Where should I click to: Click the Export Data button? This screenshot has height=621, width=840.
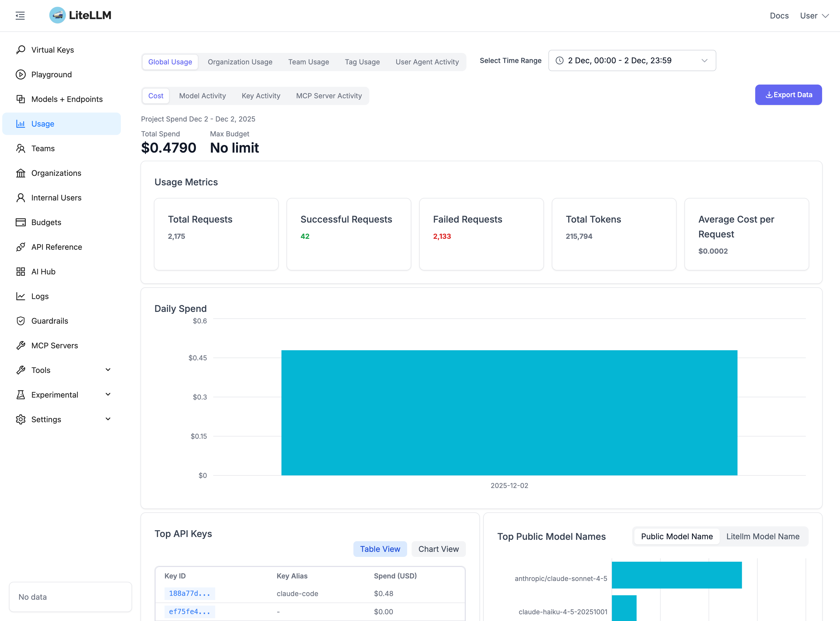[x=788, y=95]
